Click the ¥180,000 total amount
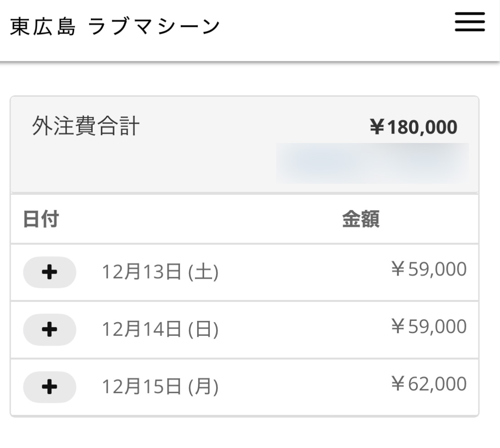The height and width of the screenshot is (448, 500). click(414, 128)
